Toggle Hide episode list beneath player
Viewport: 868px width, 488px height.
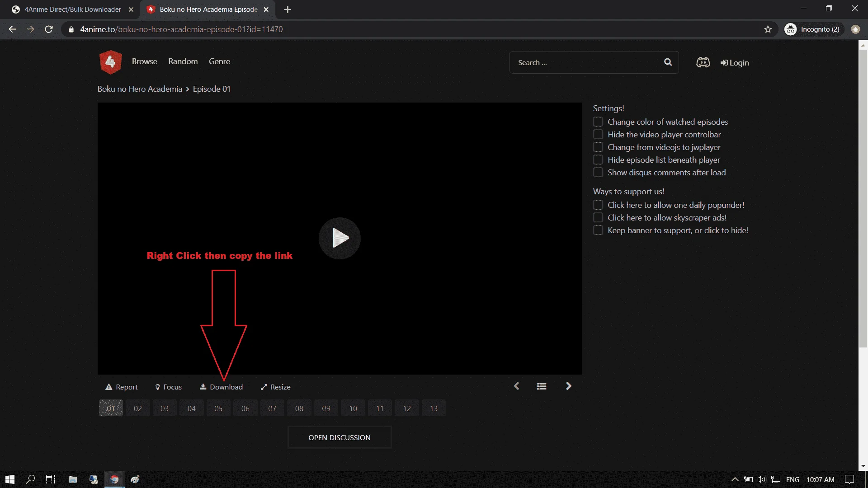pos(598,160)
